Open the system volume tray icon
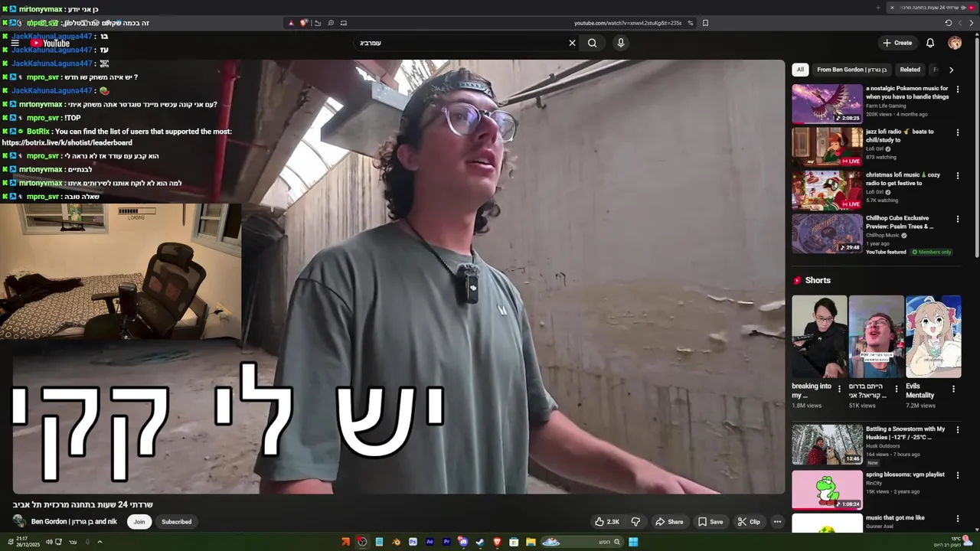 coord(49,542)
